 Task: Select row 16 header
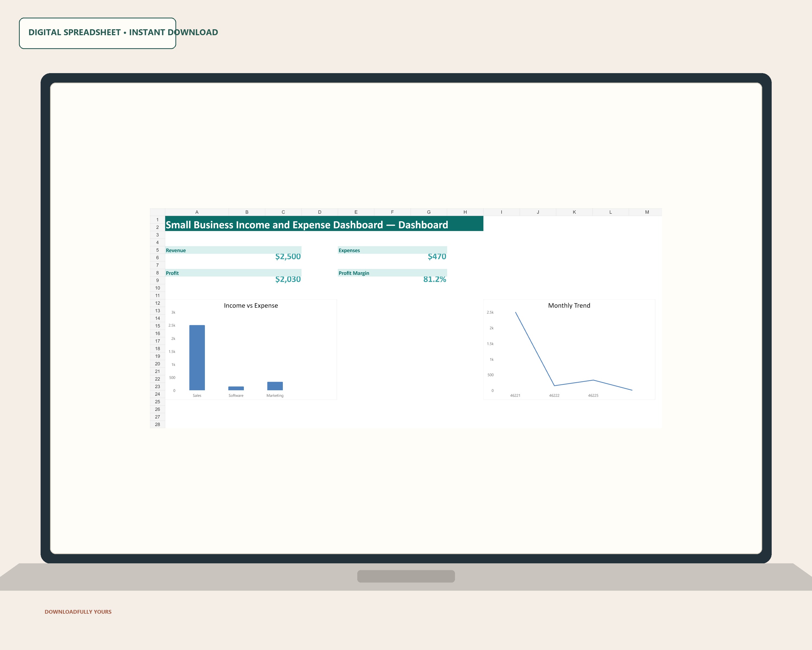click(158, 333)
